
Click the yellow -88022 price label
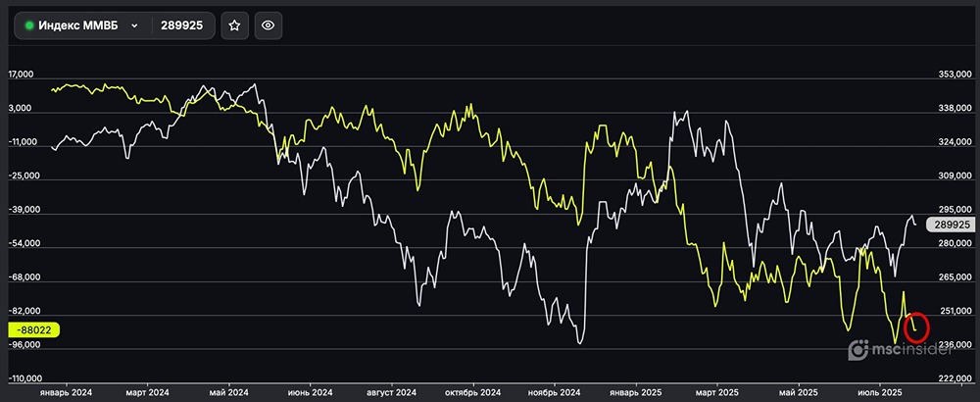33,329
